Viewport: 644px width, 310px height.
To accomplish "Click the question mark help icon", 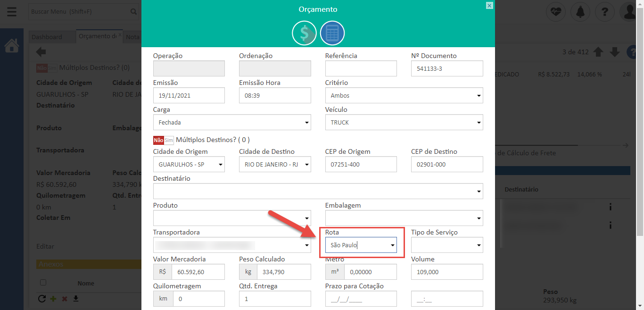I will click(605, 12).
